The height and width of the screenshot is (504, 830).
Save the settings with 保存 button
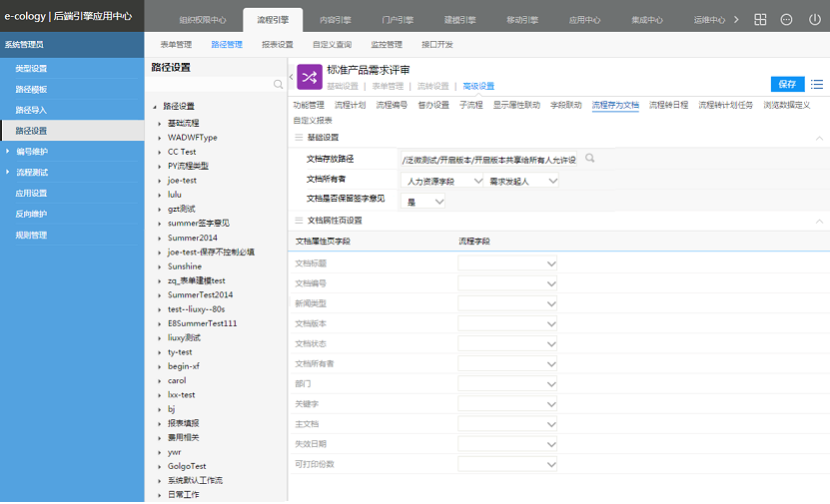coord(788,84)
